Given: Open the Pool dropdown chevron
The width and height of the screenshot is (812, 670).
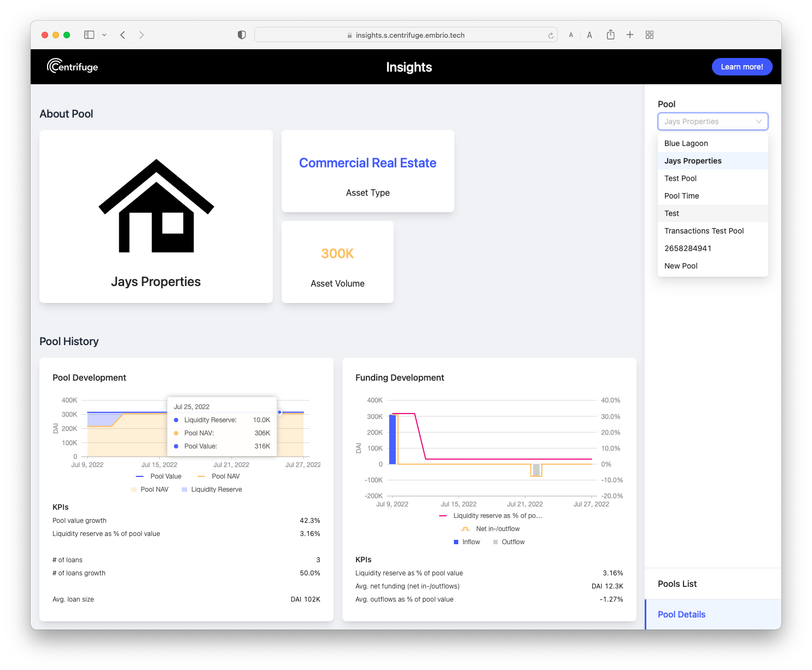Looking at the screenshot, I should pyautogui.click(x=759, y=121).
